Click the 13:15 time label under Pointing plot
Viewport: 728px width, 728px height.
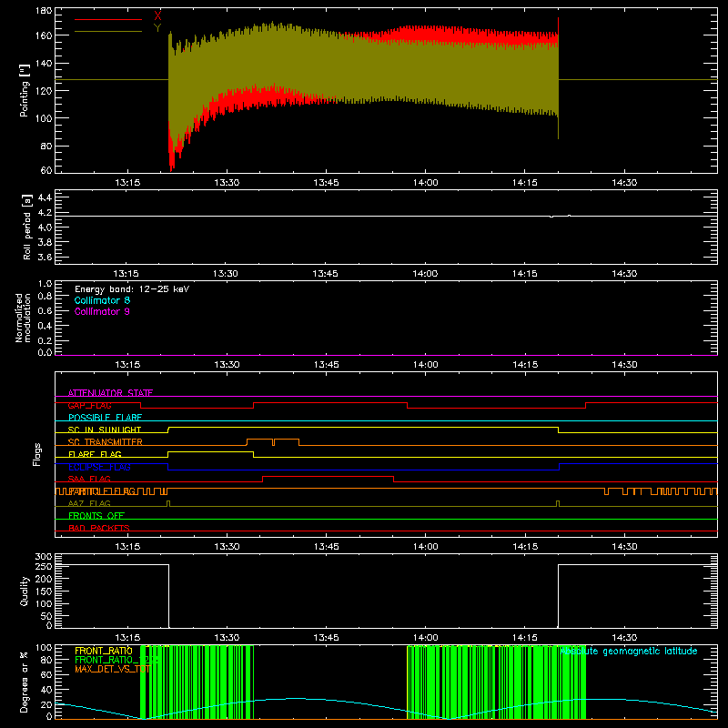click(x=127, y=183)
